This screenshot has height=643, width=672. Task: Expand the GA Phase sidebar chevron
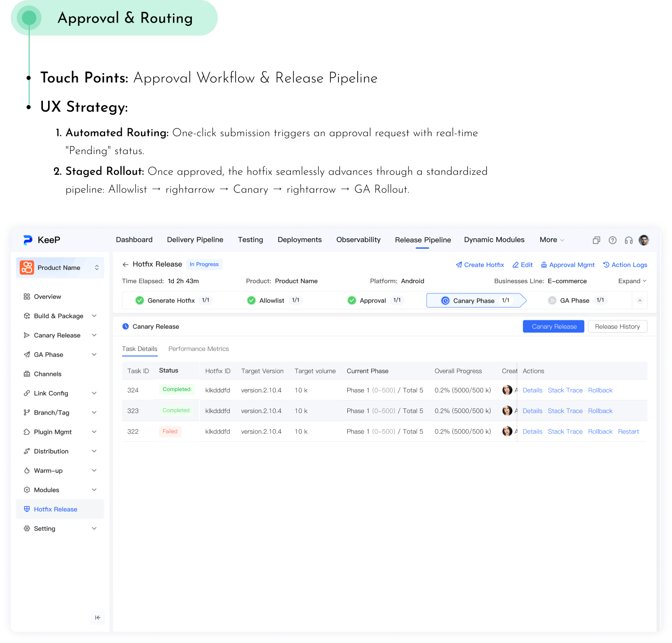click(94, 355)
